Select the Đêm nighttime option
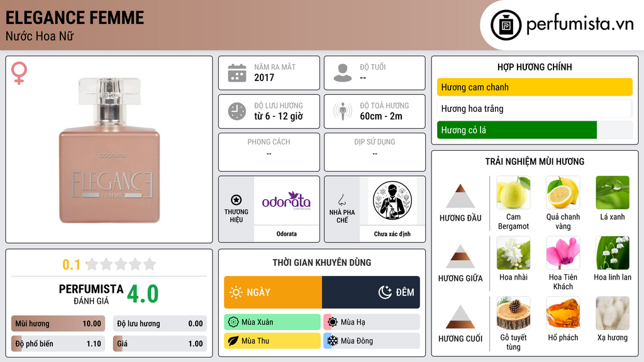 pos(371,292)
